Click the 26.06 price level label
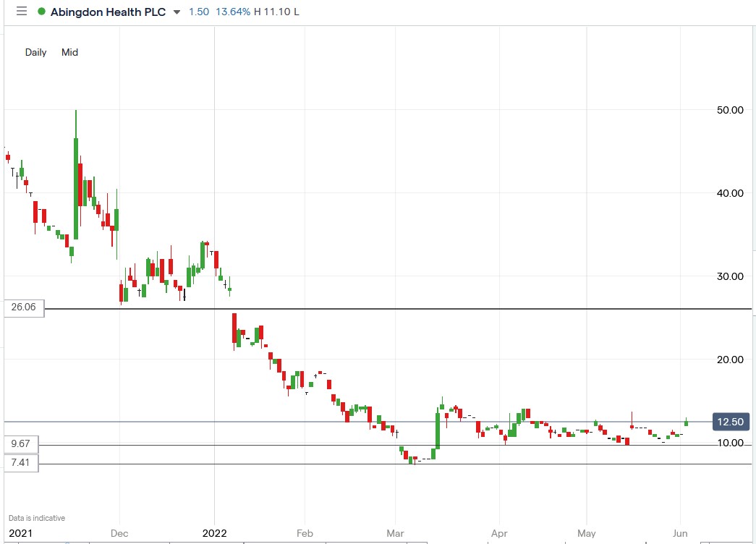The image size is (756, 544). pos(22,307)
